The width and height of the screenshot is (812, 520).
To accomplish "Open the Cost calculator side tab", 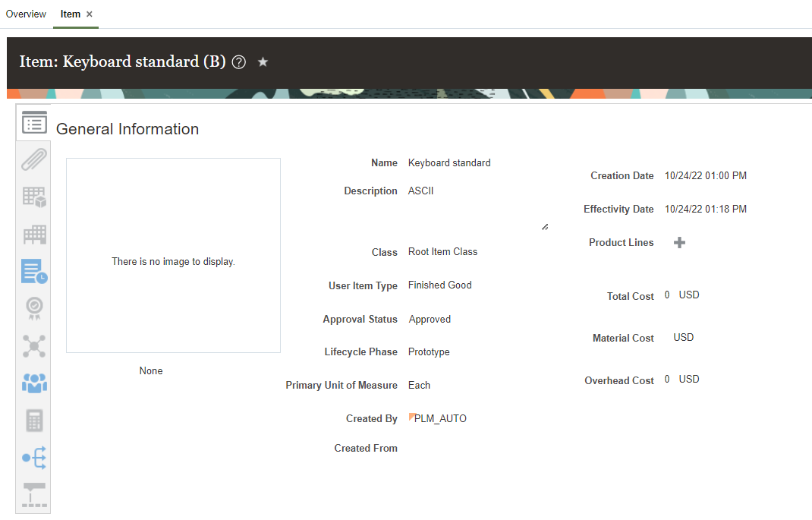I will [x=34, y=421].
